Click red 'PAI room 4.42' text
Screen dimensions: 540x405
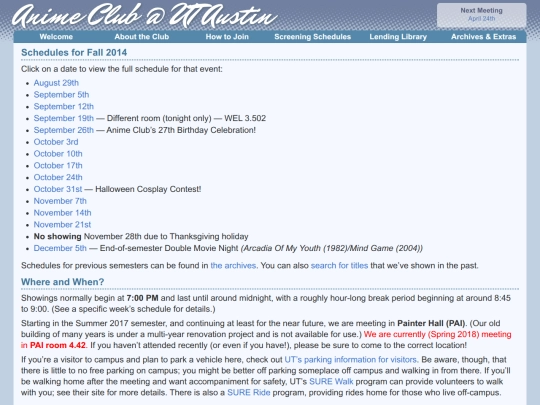click(58, 345)
